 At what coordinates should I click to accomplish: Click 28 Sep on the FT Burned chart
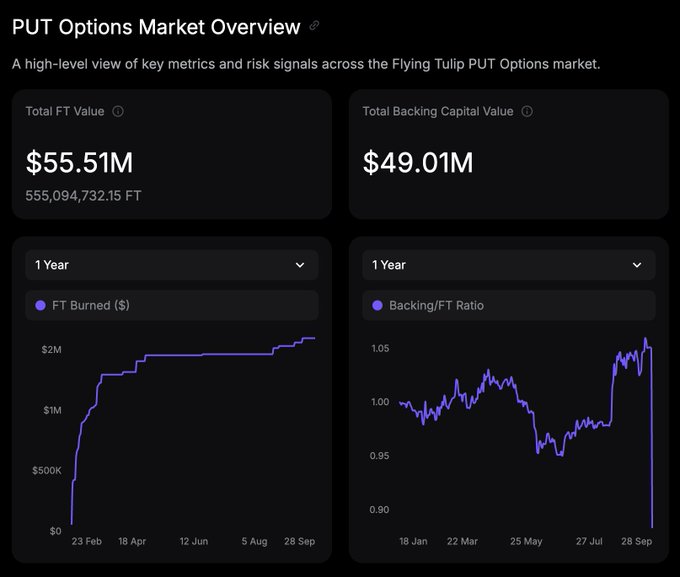pos(300,541)
